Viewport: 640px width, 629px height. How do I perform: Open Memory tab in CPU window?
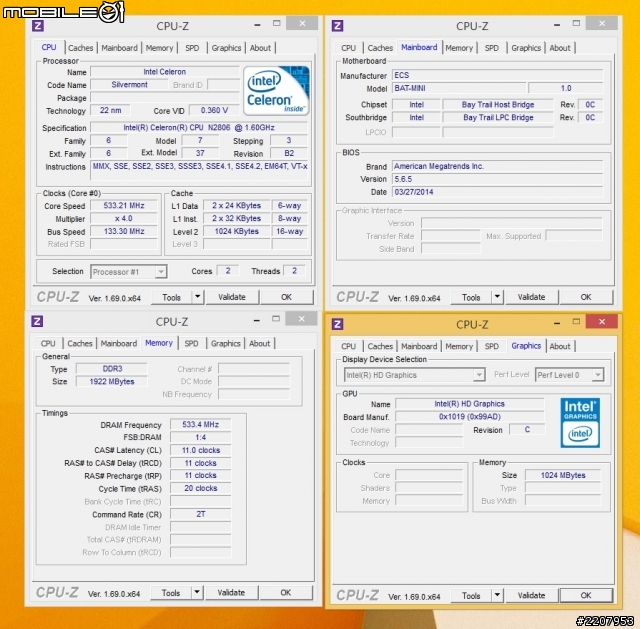pos(159,48)
